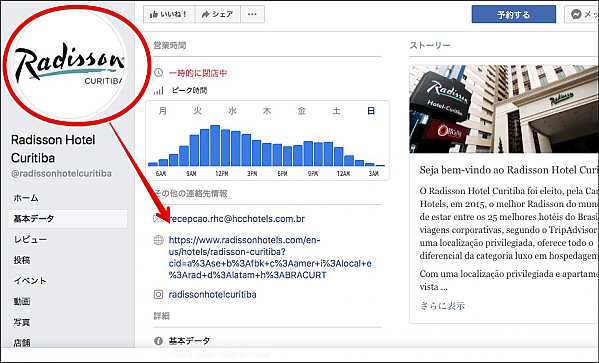Click the clock icon beside 一時的に閉店中
Image resolution: width=599 pixels, height=363 pixels.
pos(158,73)
